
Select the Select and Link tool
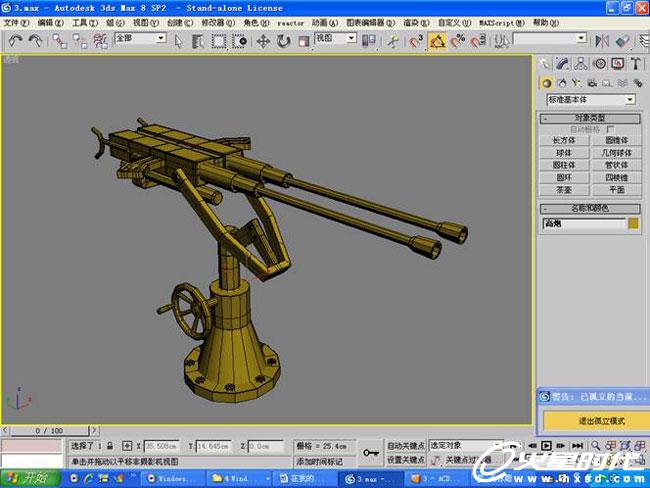(59, 41)
